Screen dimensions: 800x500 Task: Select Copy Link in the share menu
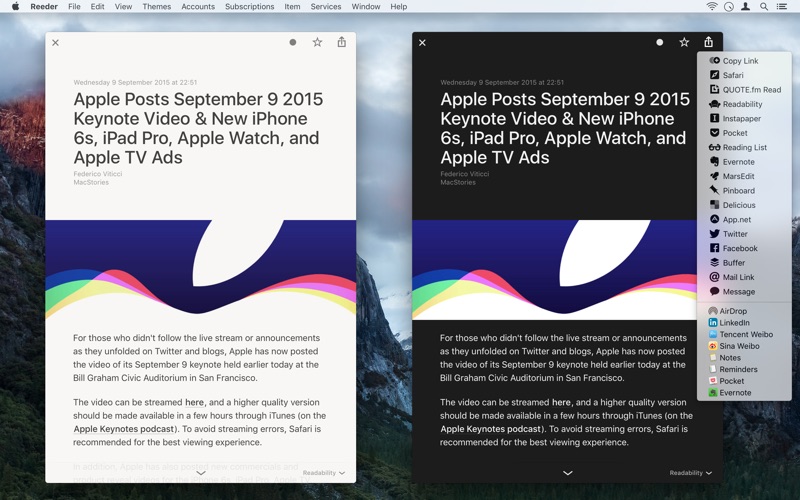(739, 61)
